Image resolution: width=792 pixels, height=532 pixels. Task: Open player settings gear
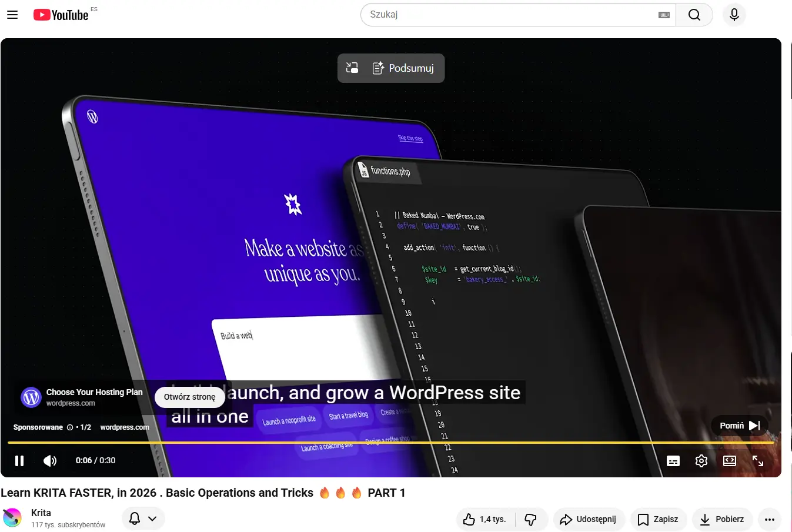[701, 461]
